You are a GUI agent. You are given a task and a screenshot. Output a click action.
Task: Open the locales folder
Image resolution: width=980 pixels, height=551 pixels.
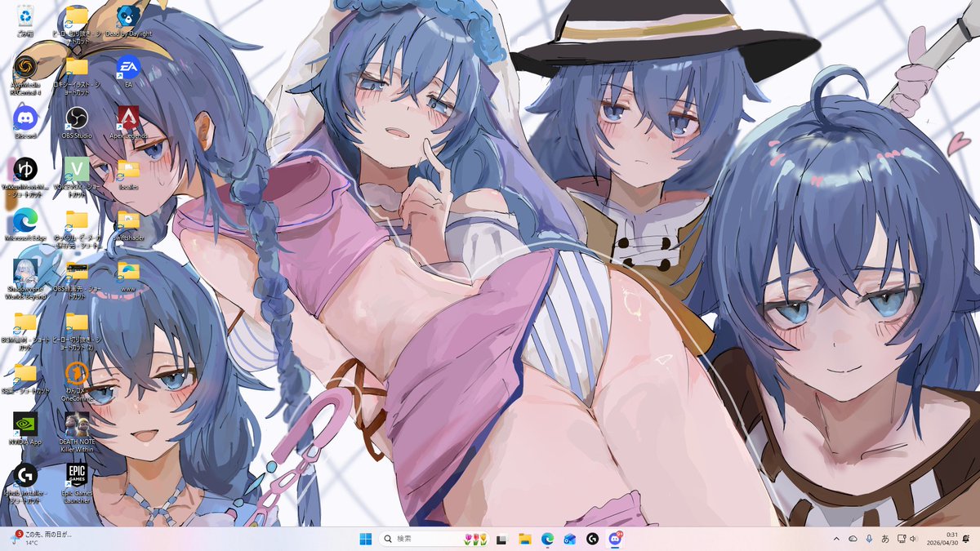[127, 173]
